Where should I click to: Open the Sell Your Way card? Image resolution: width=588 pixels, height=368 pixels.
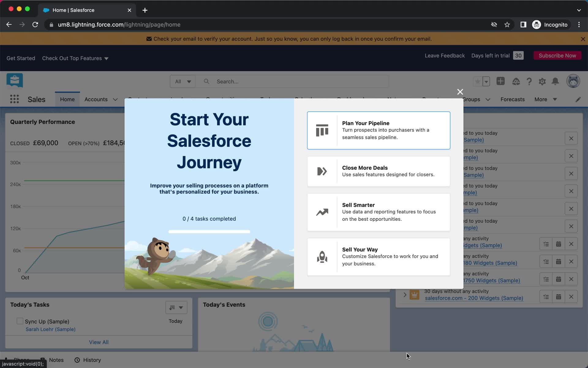pyautogui.click(x=379, y=257)
